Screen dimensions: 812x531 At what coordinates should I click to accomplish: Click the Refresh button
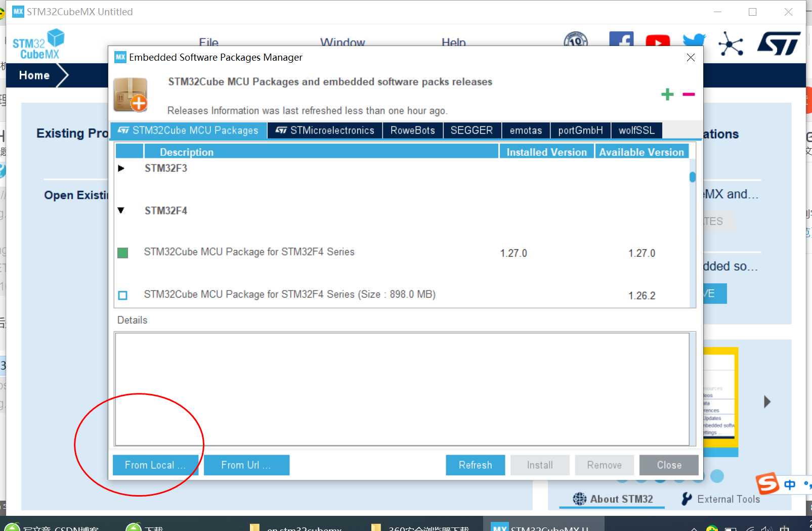(x=475, y=465)
